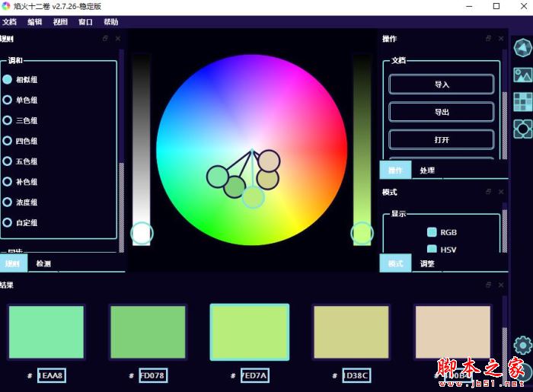Switch to the 调整 tab
This screenshot has height=392, width=533.
click(x=427, y=263)
